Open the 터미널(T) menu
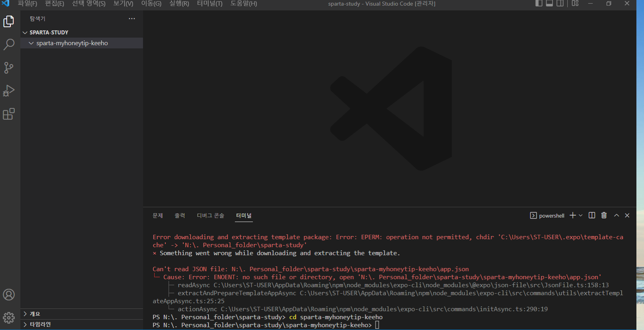Screen dimensions: 644x330 (x=210, y=4)
